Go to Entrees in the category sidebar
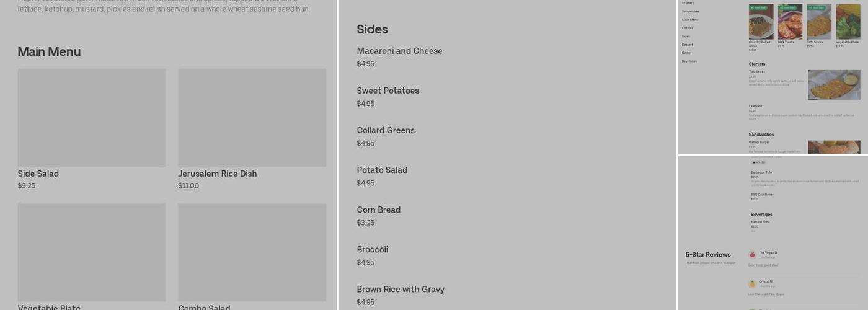Viewport: 868px width, 310px height. pos(688,28)
